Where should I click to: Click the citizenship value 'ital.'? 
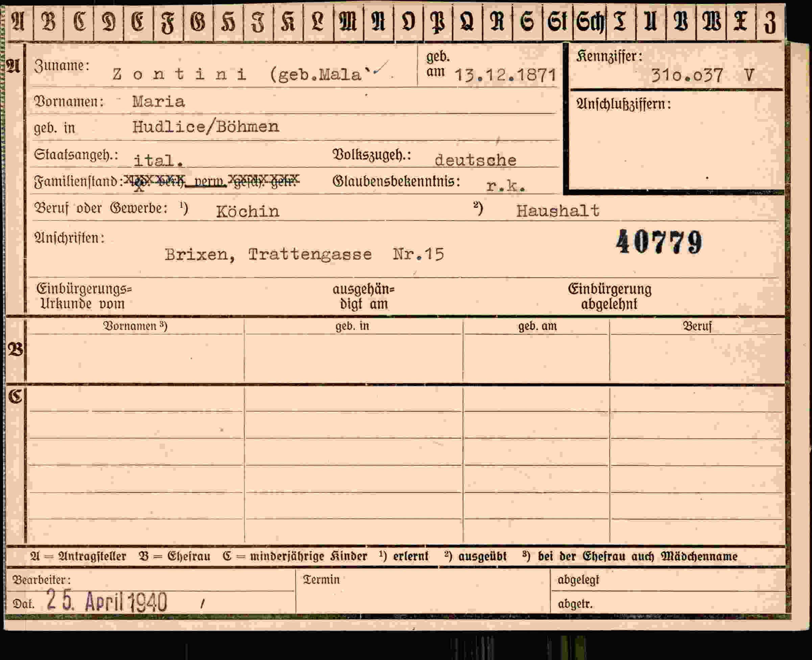[x=159, y=161]
